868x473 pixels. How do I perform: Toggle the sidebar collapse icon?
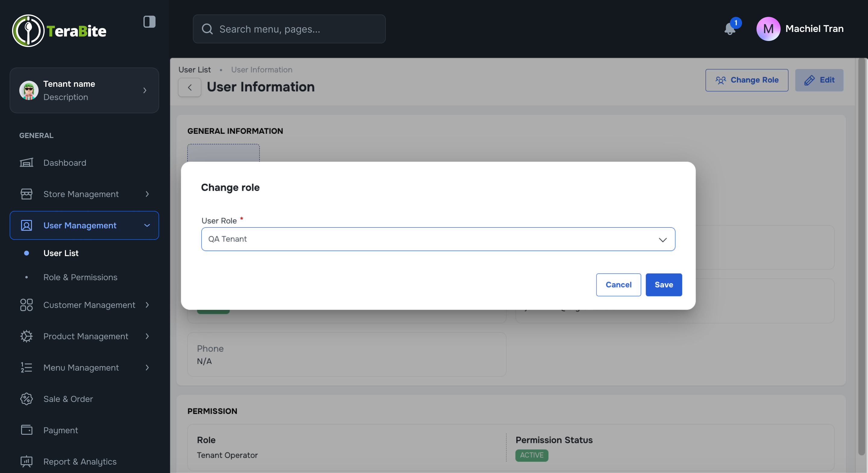[x=149, y=22]
